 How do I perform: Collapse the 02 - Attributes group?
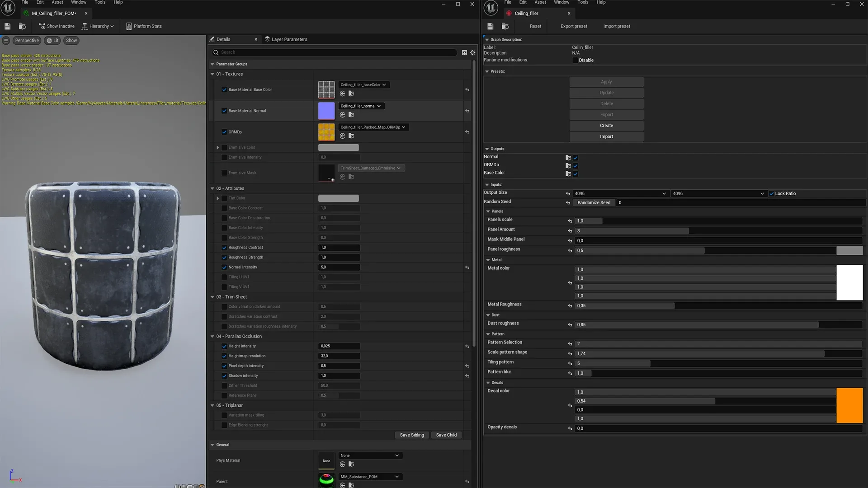[212, 188]
